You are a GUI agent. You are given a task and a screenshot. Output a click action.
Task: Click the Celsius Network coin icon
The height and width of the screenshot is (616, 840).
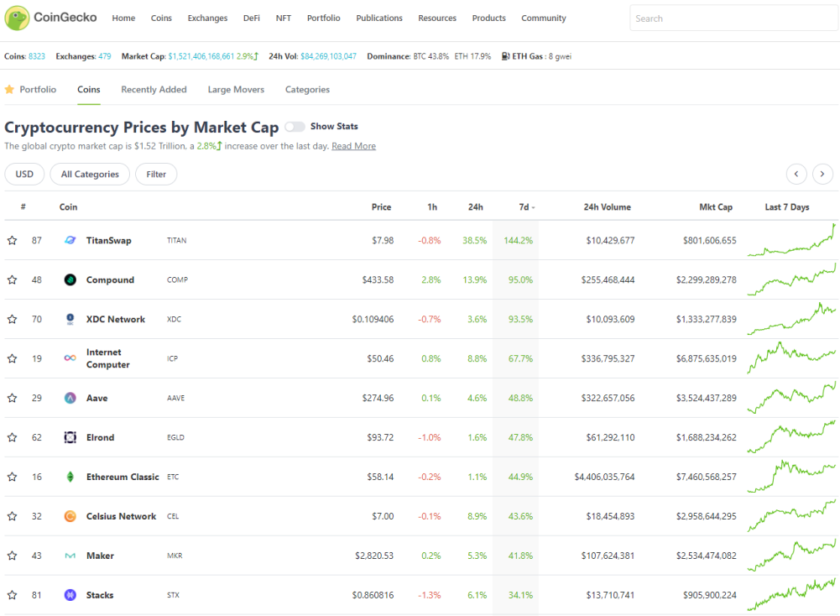tap(70, 516)
